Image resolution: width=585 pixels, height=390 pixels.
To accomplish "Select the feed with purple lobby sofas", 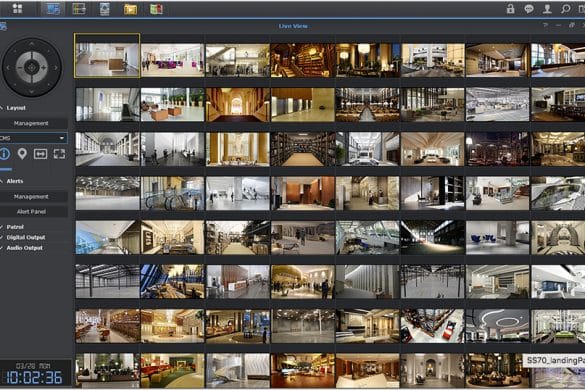I will coord(172,60).
